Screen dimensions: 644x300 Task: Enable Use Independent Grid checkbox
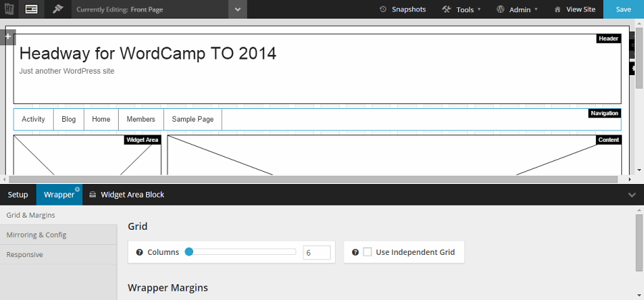367,252
